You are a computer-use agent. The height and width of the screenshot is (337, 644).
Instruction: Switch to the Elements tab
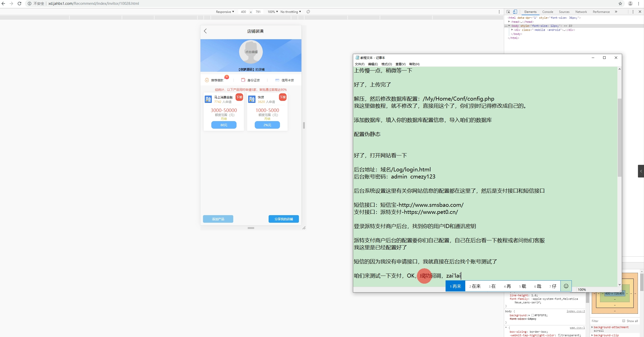pyautogui.click(x=530, y=12)
